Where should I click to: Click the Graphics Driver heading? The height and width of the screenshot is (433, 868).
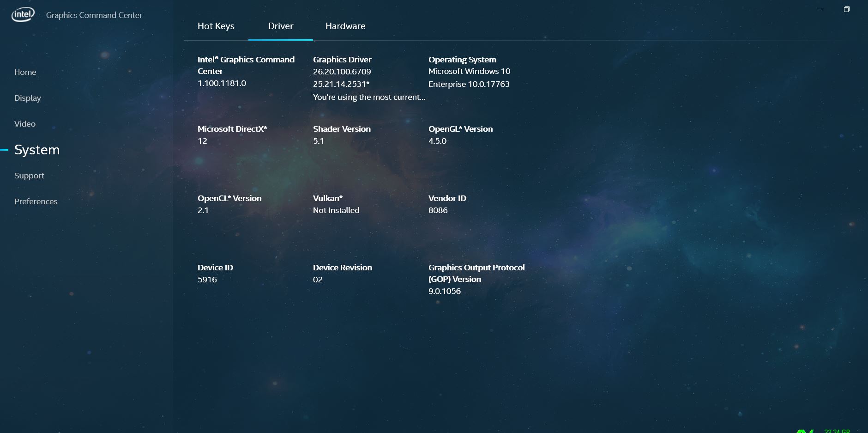(342, 60)
